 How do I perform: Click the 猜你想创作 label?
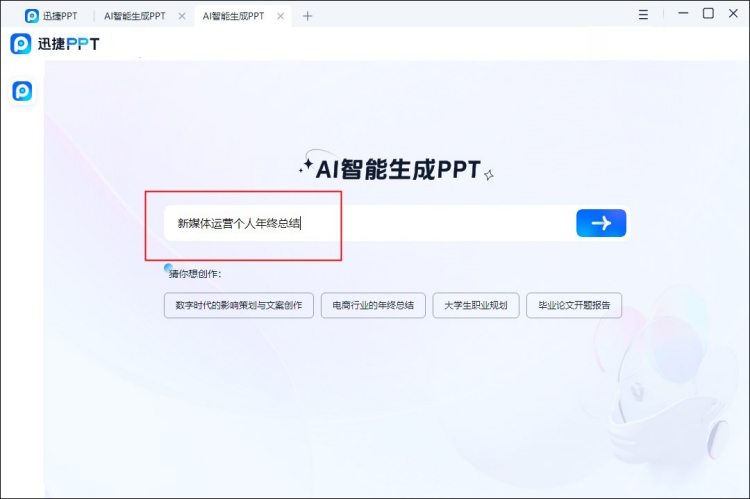click(x=195, y=274)
